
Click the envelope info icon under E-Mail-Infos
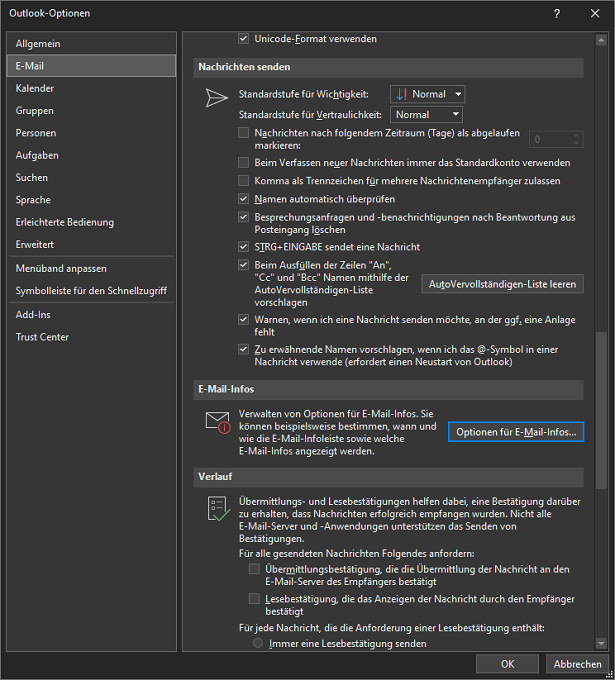click(218, 422)
